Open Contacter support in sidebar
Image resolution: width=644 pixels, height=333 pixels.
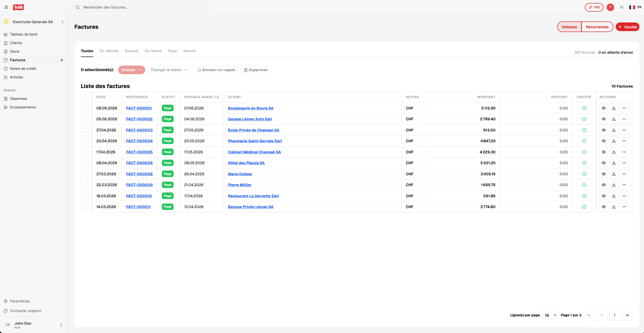click(34, 311)
